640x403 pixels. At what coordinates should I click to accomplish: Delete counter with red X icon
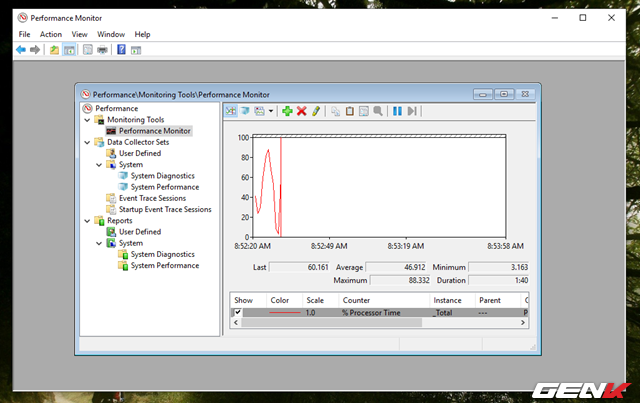coord(302,111)
